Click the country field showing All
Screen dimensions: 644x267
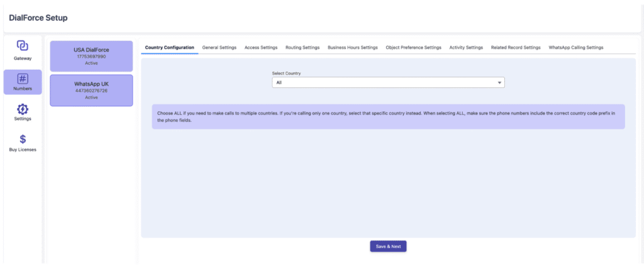pos(384,82)
